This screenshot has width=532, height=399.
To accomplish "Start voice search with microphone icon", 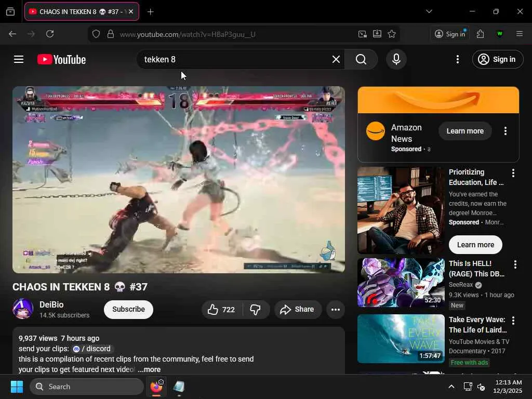I will click(x=396, y=59).
